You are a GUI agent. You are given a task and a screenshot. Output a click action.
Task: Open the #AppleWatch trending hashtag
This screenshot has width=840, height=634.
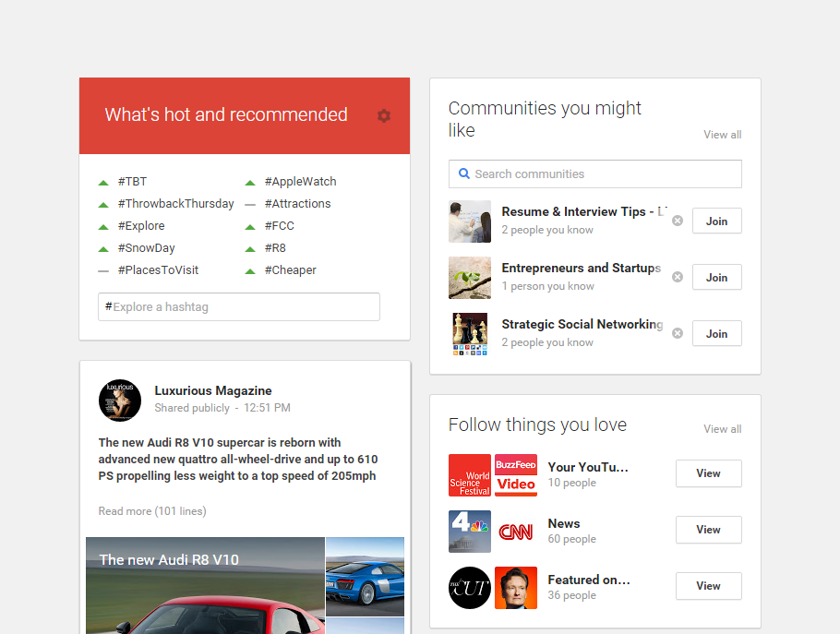tap(300, 182)
